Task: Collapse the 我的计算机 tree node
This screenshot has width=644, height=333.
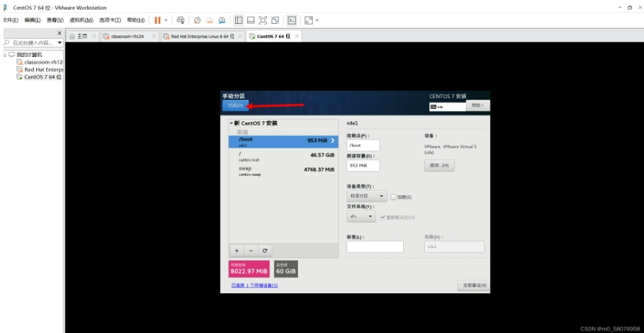Action: [x=4, y=55]
